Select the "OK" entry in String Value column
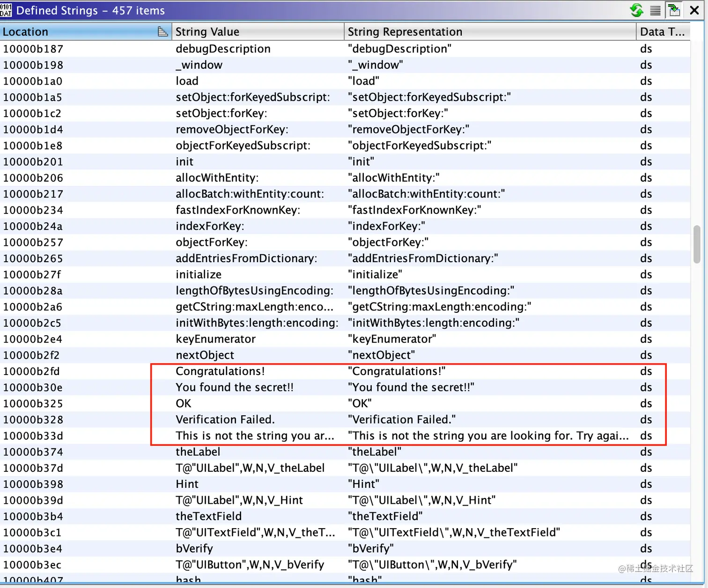 (x=184, y=404)
